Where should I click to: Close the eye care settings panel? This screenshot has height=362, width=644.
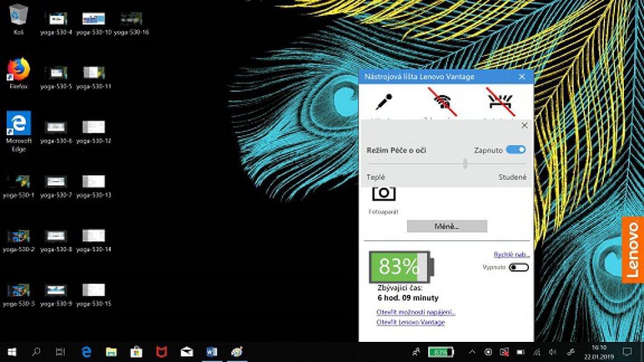[525, 126]
